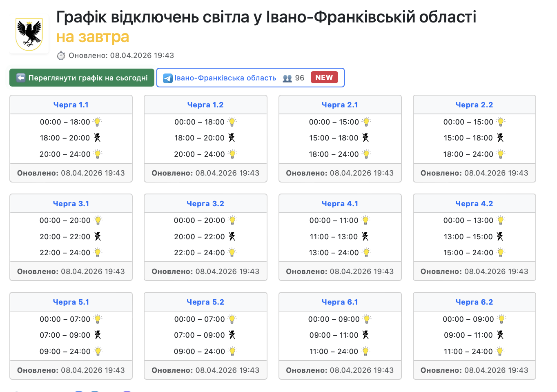Click the left arrow icon on green button
The width and height of the screenshot is (557, 392).
21,78
